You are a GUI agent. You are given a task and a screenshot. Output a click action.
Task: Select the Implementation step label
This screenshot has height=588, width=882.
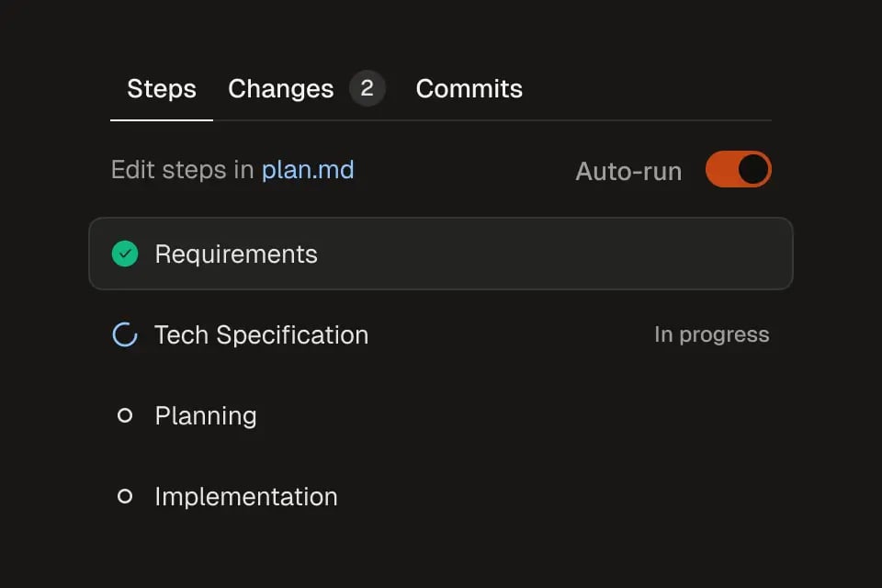point(246,497)
